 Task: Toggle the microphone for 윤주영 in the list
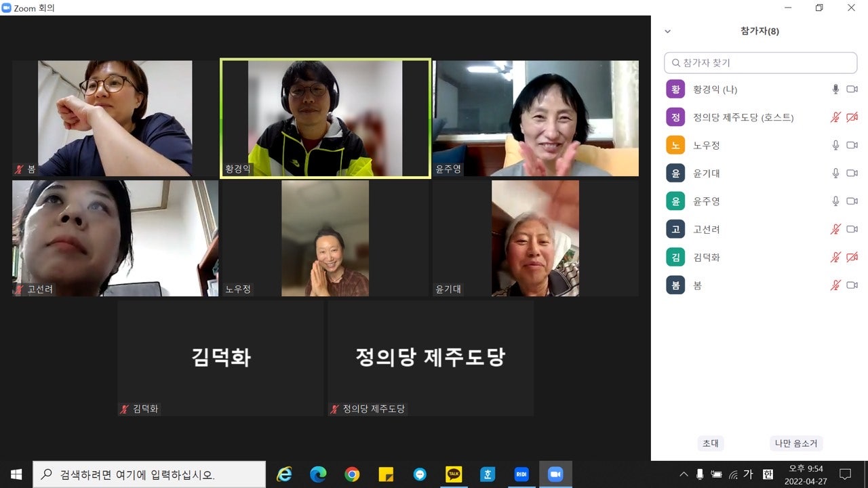835,201
